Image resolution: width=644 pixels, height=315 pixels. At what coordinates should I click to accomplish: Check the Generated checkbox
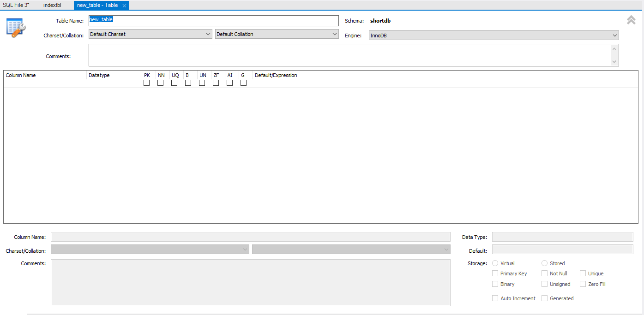[545, 298]
